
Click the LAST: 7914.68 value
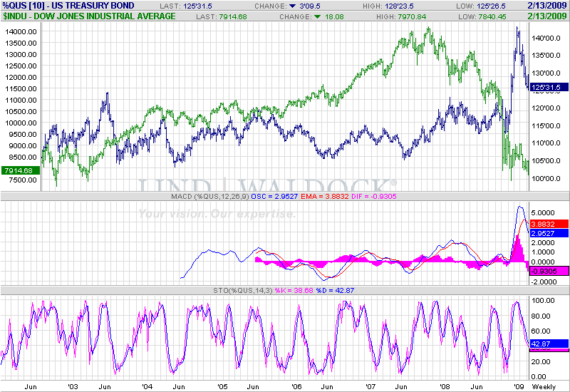click(222, 16)
